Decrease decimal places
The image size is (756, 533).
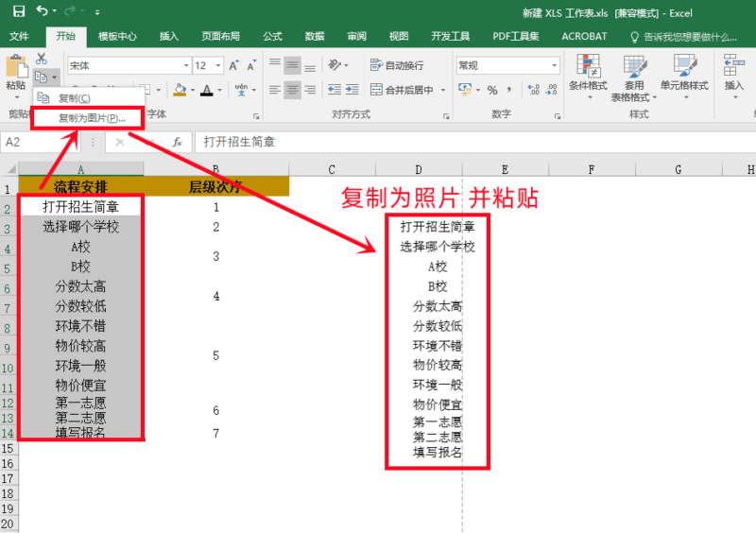pos(552,90)
